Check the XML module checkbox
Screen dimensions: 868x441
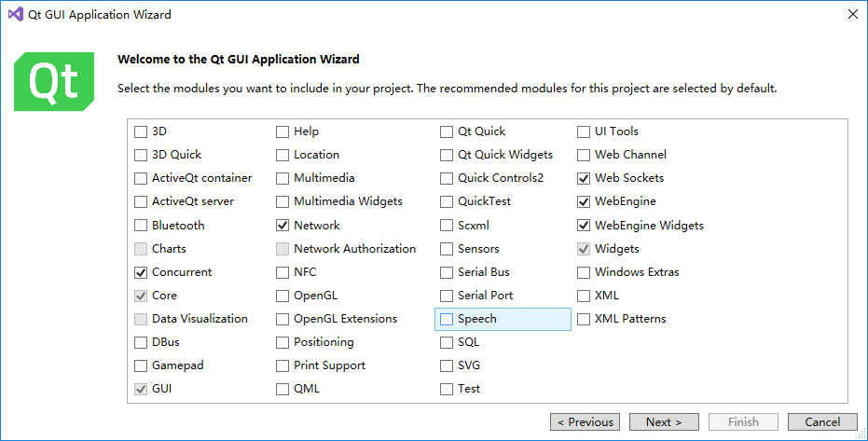click(584, 296)
